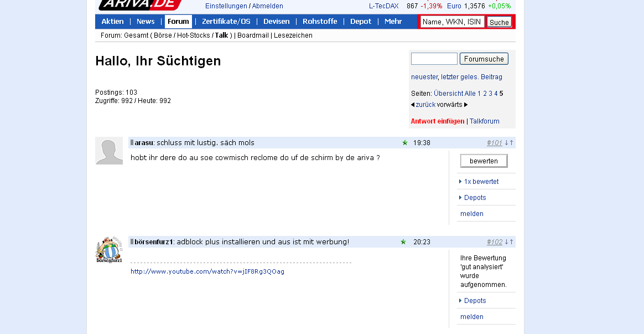Click the forum search text field

coord(434,59)
